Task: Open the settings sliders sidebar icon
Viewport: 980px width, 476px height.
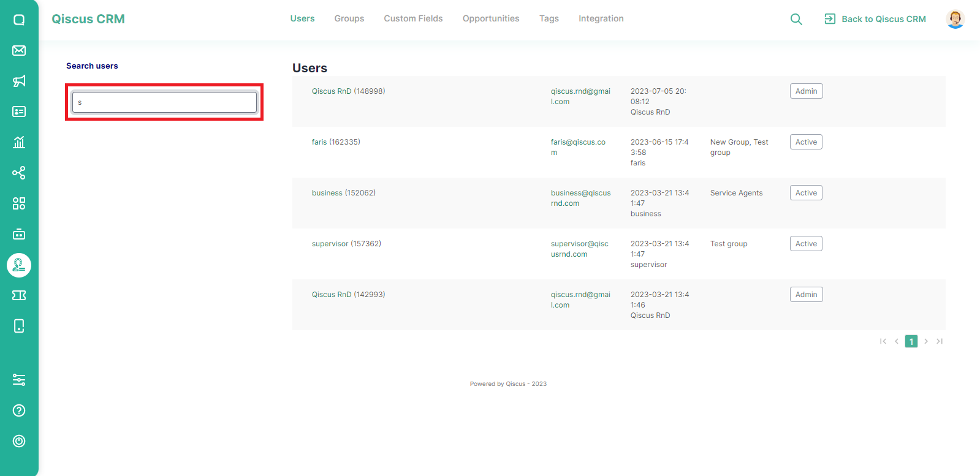Action: coord(19,380)
